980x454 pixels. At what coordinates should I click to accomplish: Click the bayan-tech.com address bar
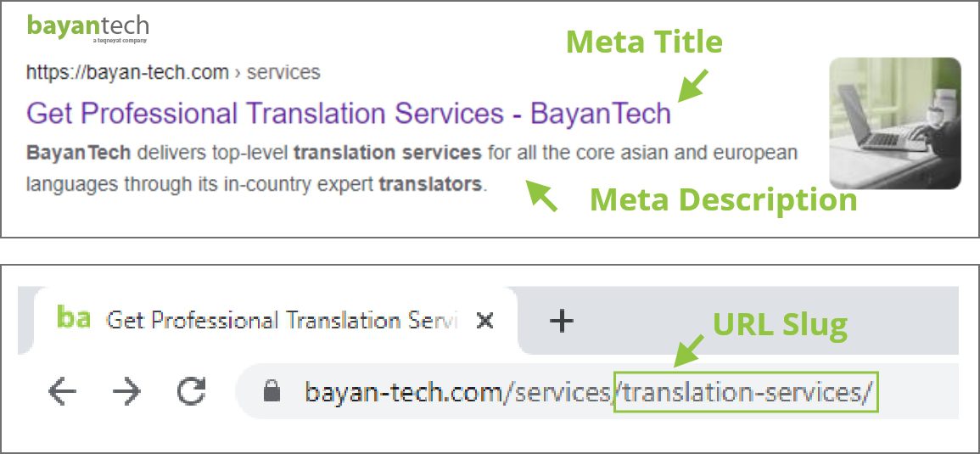(596, 392)
